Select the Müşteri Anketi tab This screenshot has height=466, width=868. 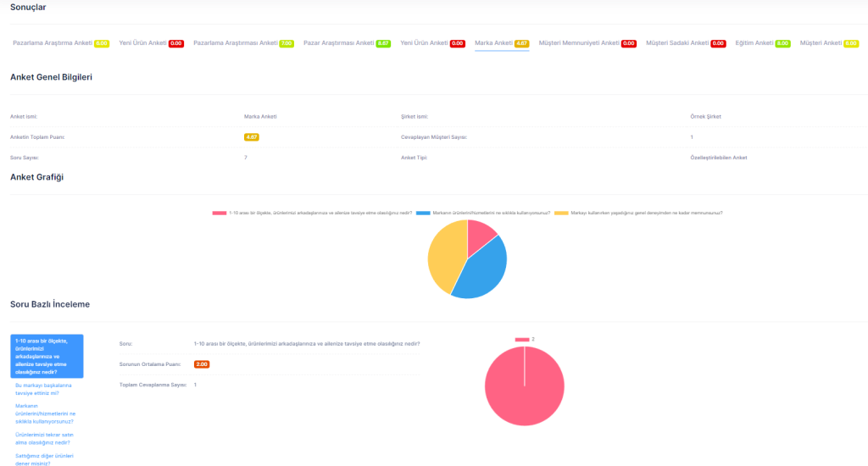(x=829, y=43)
